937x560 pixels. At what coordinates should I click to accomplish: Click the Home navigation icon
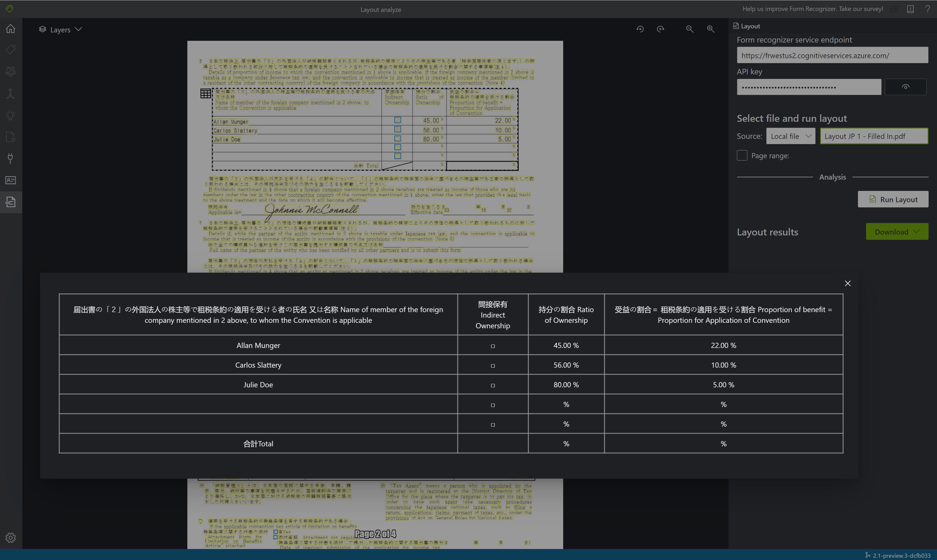11,29
